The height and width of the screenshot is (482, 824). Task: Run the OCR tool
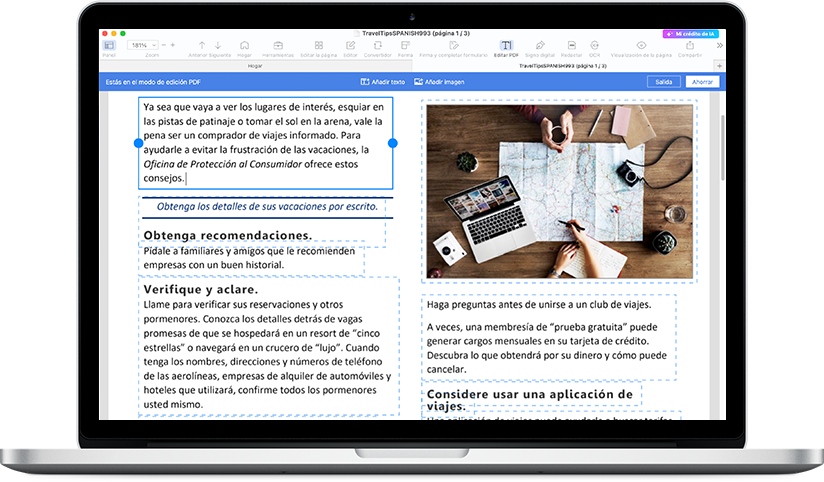click(x=594, y=46)
